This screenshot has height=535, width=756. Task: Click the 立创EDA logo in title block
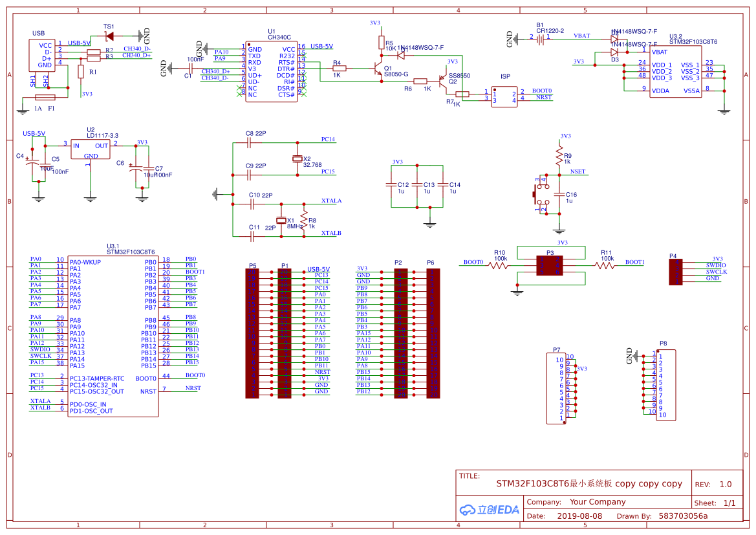click(x=490, y=510)
